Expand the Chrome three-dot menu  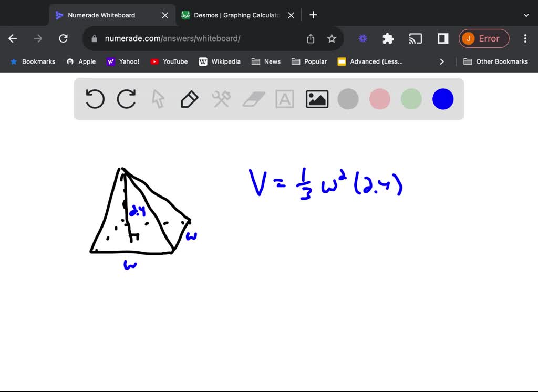(525, 38)
